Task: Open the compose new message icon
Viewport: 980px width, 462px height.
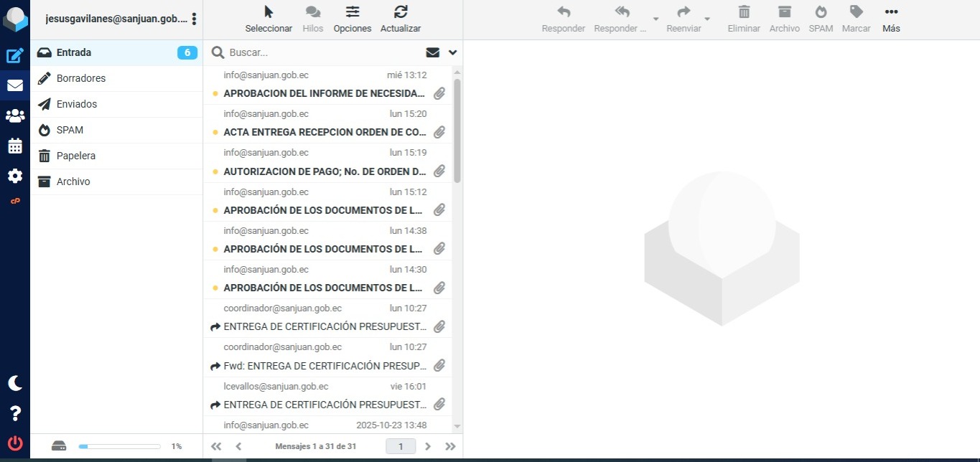Action: 14,56
